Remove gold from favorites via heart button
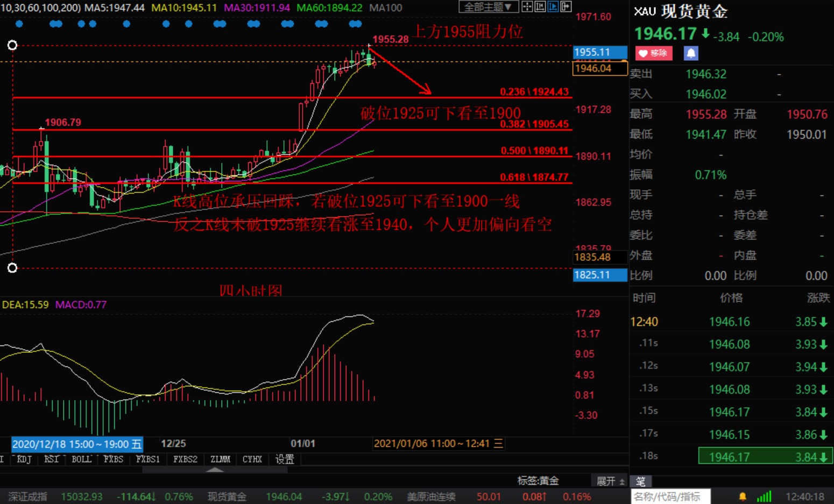Viewport: 834px width, 504px height. click(654, 53)
